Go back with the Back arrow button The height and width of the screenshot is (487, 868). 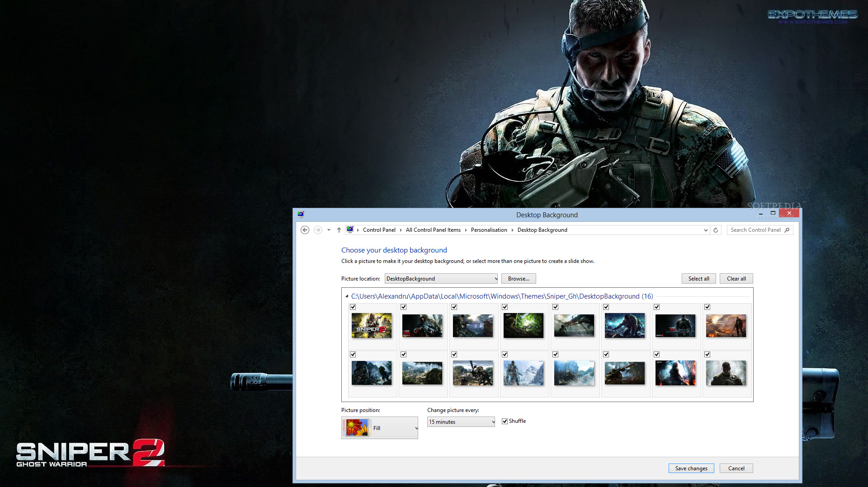pos(305,230)
